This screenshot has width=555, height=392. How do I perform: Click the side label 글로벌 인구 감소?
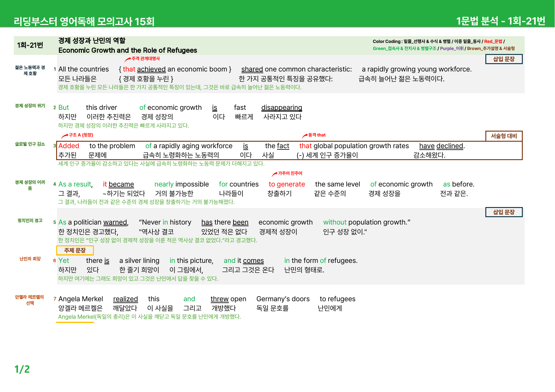click(x=30, y=144)
